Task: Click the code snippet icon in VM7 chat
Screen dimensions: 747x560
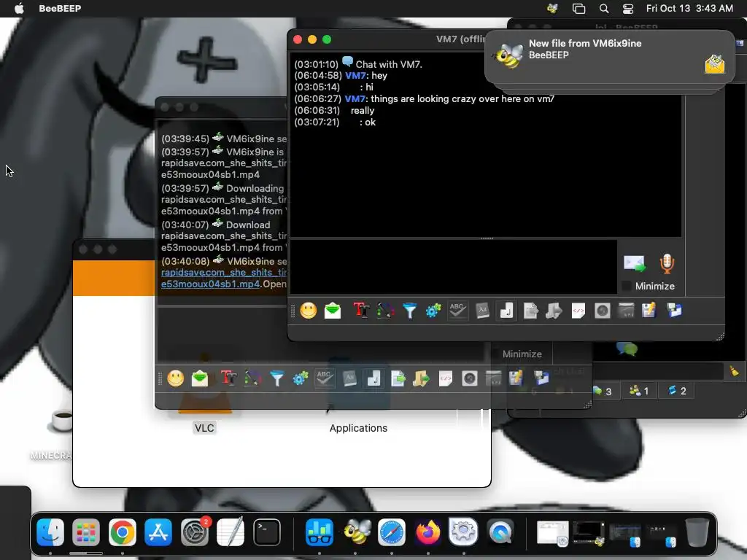Action: coord(578,311)
